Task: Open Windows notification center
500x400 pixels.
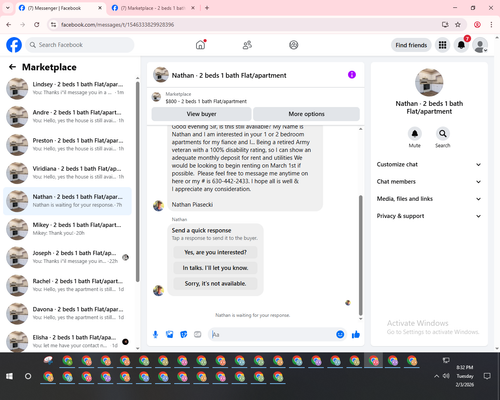Action: tap(487, 376)
